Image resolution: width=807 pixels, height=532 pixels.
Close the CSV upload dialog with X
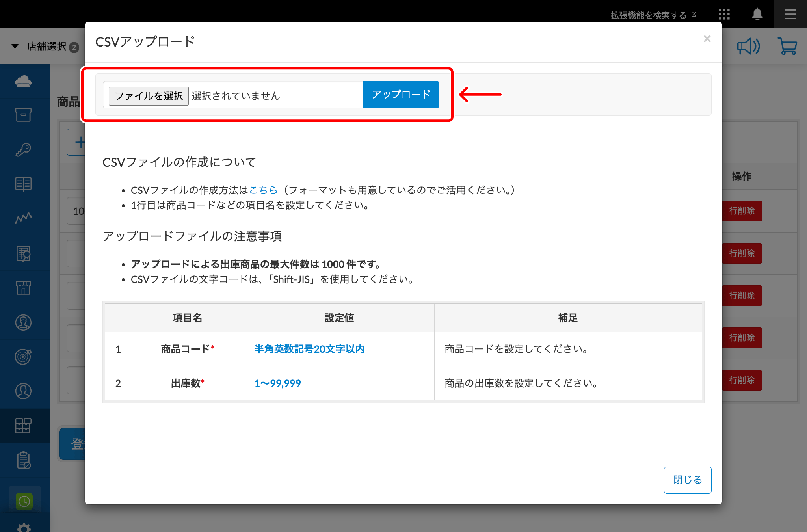click(x=707, y=39)
